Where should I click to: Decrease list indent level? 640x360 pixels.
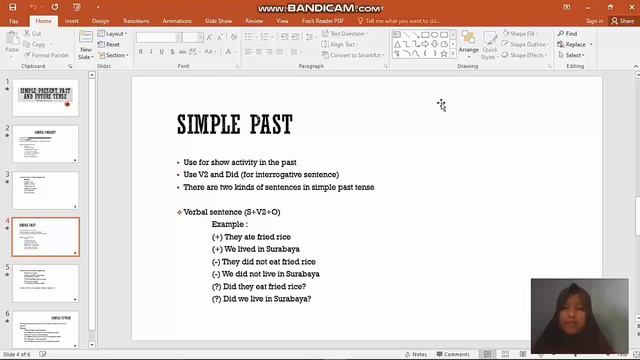[x=284, y=37]
